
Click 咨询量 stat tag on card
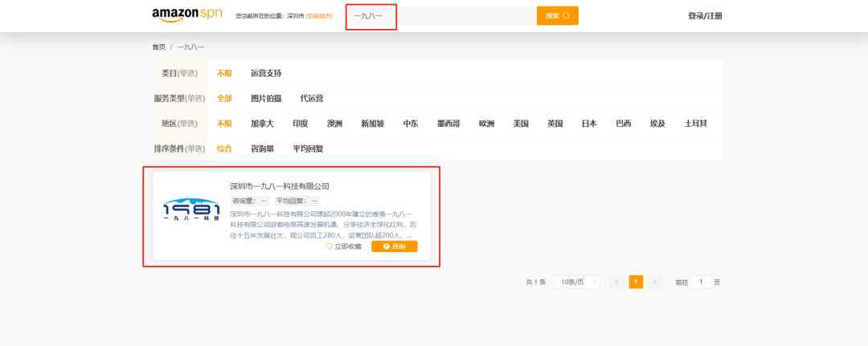point(250,201)
